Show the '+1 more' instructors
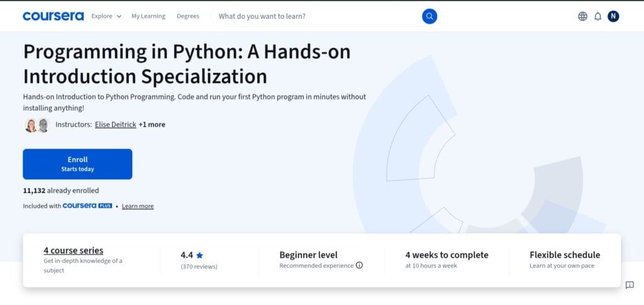This screenshot has height=305, width=644. pyautogui.click(x=152, y=125)
